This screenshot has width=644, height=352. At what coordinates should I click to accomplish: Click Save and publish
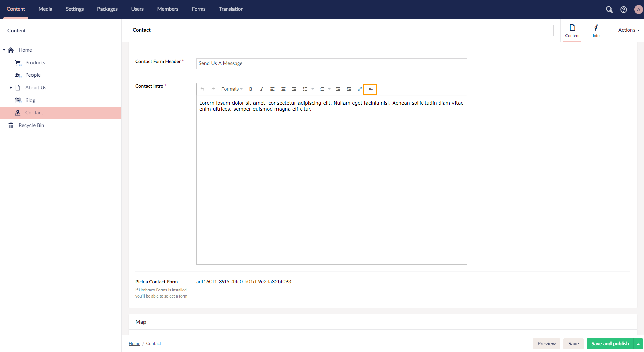click(x=610, y=344)
